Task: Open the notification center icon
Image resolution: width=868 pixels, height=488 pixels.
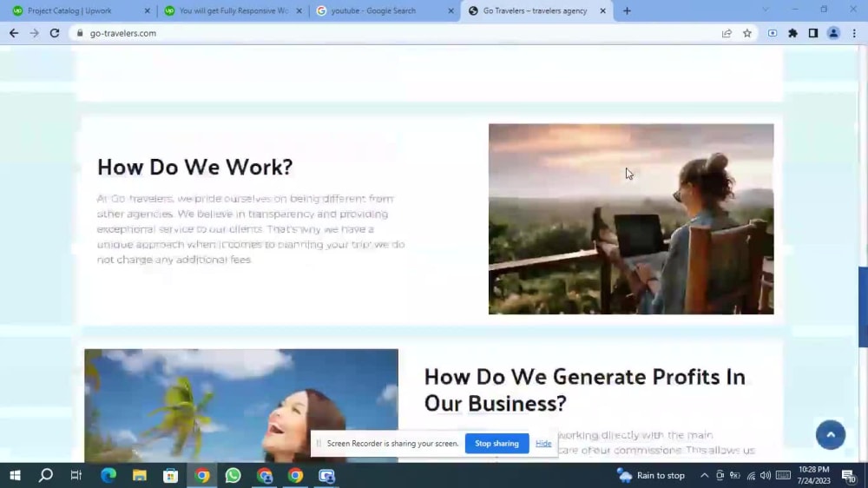Action: click(x=849, y=475)
